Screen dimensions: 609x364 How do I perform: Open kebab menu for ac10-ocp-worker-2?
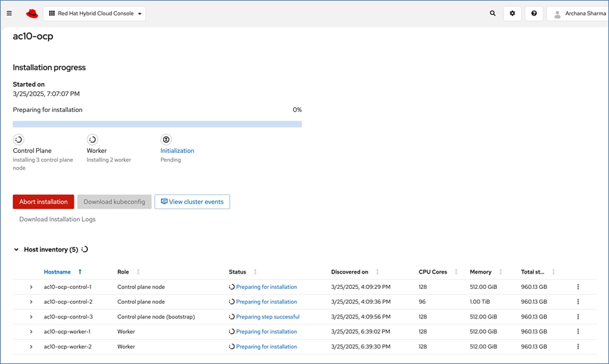(578, 347)
